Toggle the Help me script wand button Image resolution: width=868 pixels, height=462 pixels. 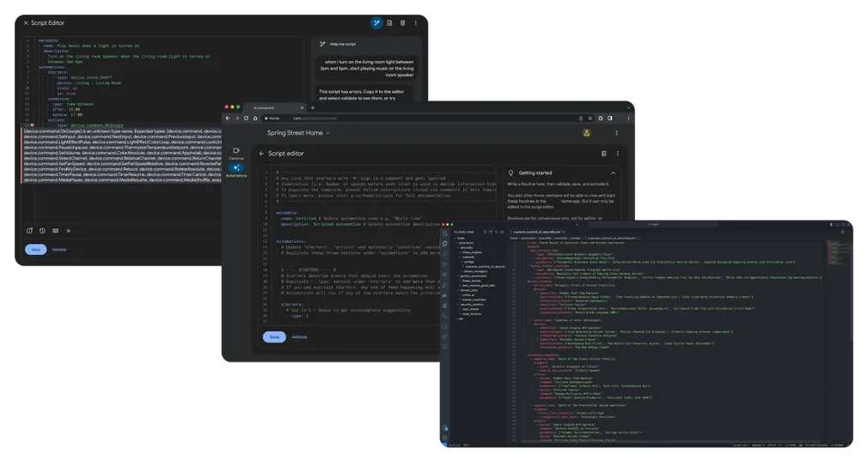point(376,22)
